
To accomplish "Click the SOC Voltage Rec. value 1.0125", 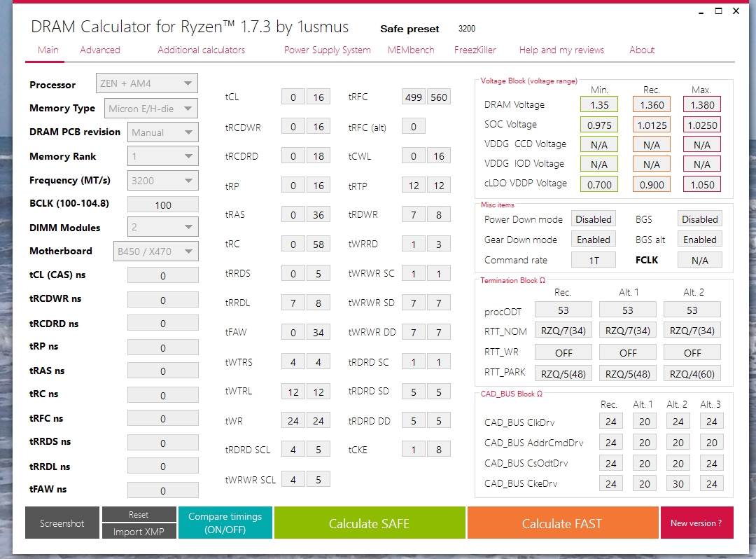I will (x=652, y=125).
